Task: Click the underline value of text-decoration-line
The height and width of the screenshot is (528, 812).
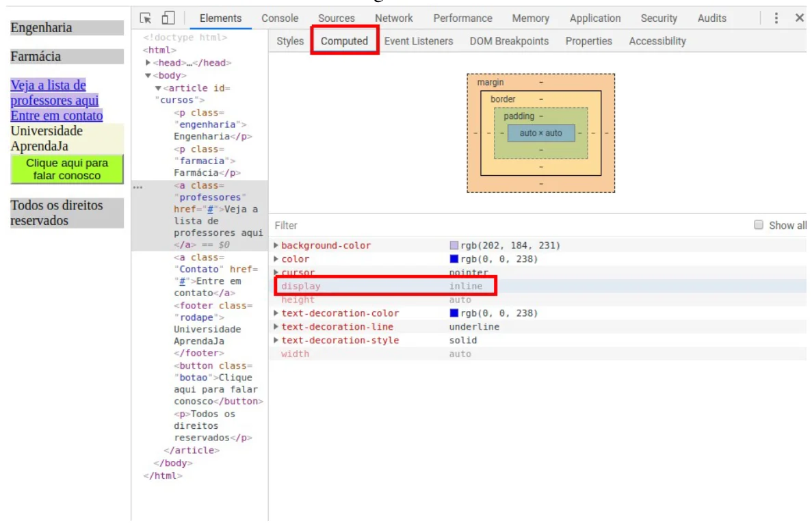Action: pyautogui.click(x=474, y=327)
